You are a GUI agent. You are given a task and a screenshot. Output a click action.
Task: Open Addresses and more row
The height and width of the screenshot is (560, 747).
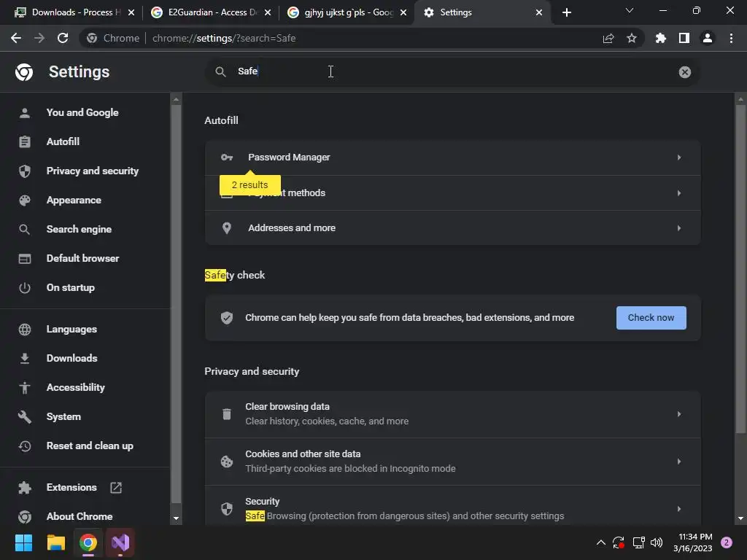coord(452,228)
